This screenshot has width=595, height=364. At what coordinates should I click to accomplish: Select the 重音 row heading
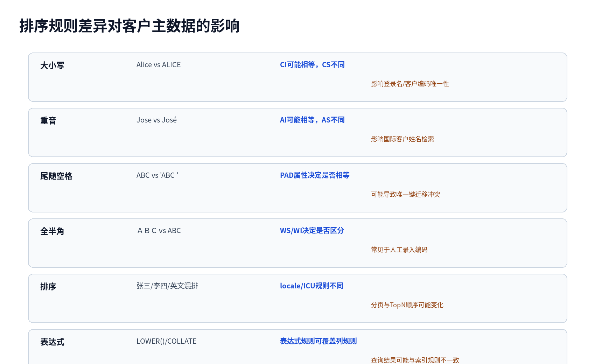(48, 121)
